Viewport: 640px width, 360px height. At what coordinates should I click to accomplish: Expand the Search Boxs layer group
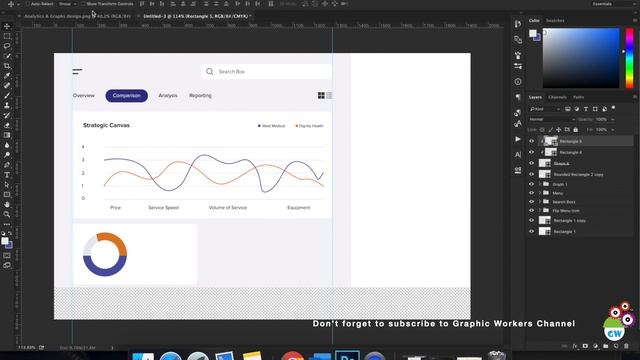tap(540, 202)
